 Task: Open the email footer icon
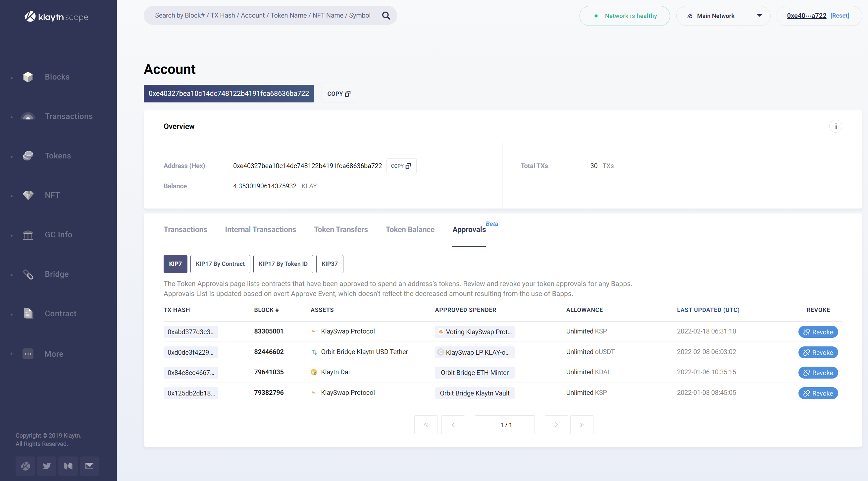click(89, 466)
